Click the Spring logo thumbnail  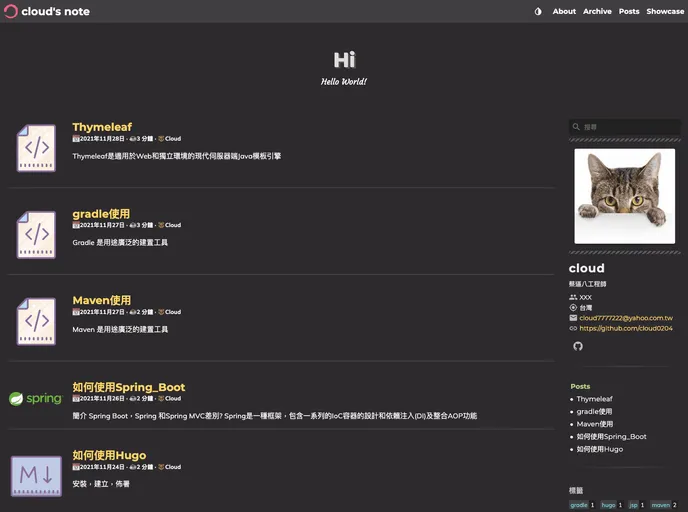(36, 399)
